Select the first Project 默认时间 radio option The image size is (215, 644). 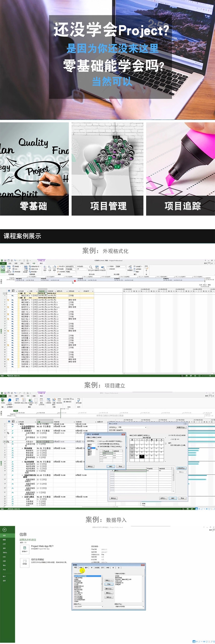[98, 441]
